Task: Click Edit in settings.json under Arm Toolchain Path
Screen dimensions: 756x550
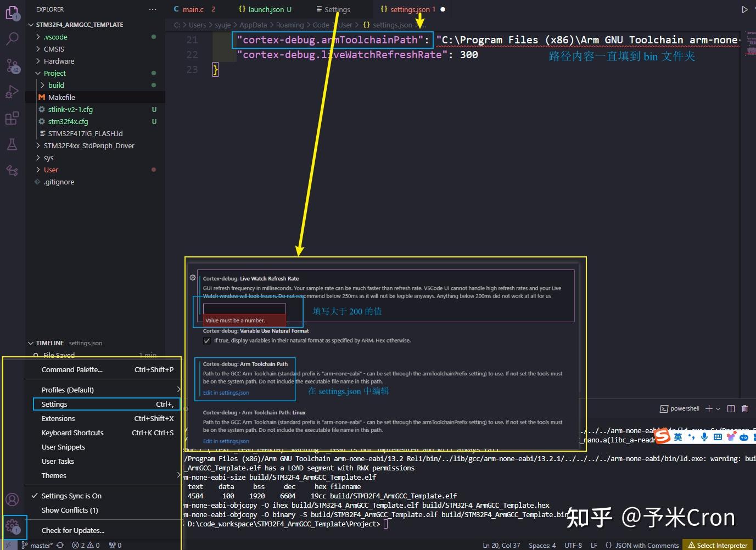Action: coord(226,393)
